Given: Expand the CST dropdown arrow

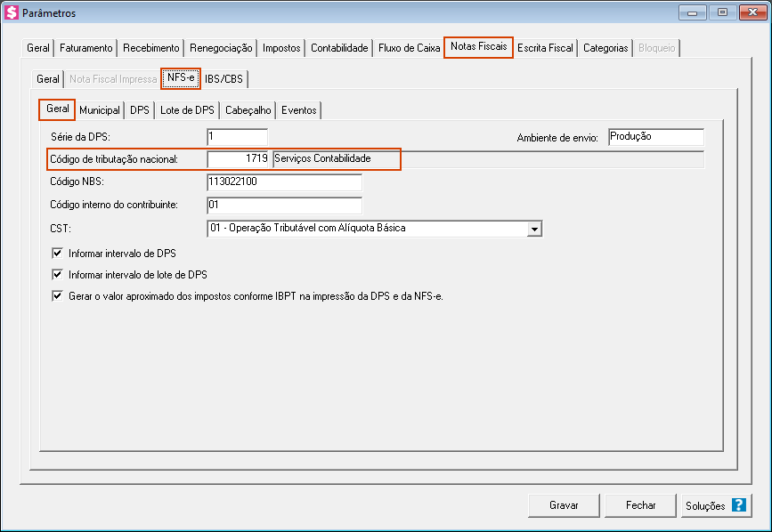Looking at the screenshot, I should [x=534, y=230].
